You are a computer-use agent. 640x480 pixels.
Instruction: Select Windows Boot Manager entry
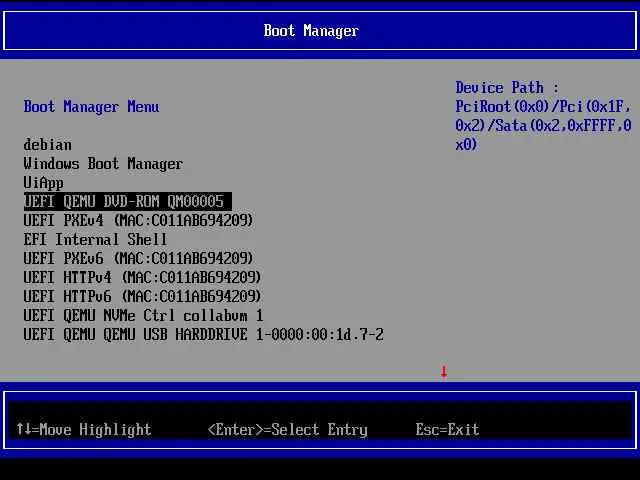click(103, 164)
